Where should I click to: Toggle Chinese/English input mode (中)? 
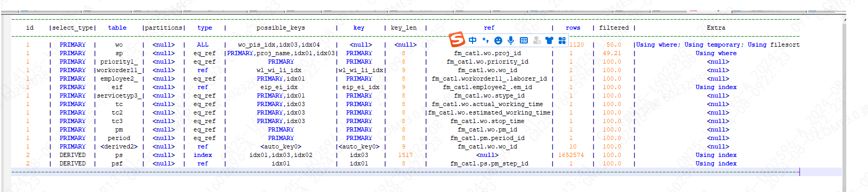473,40
